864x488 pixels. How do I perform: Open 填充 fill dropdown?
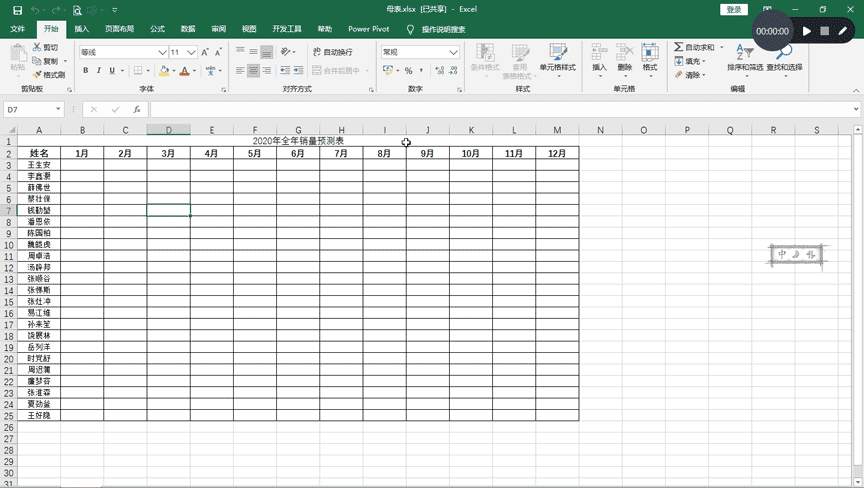click(690, 61)
